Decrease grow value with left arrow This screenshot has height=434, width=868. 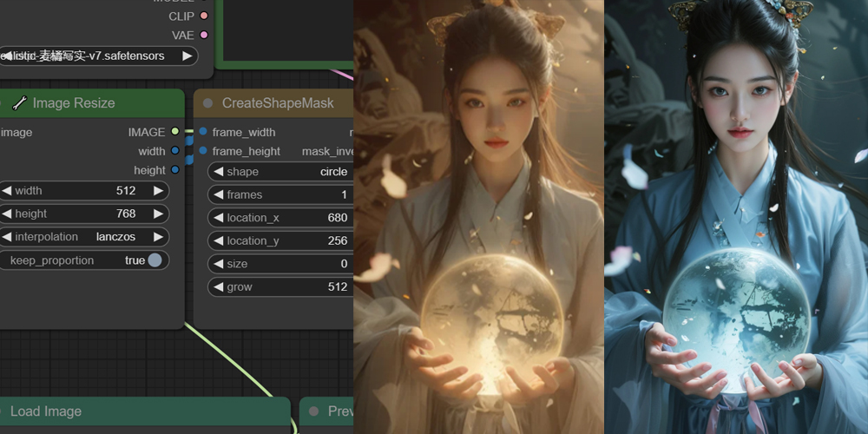coord(219,286)
